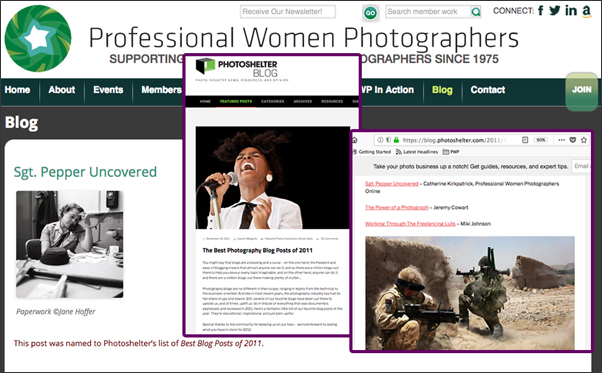Select RESOURCES in PhotoShelter nav
The width and height of the screenshot is (602, 373).
pos(332,102)
